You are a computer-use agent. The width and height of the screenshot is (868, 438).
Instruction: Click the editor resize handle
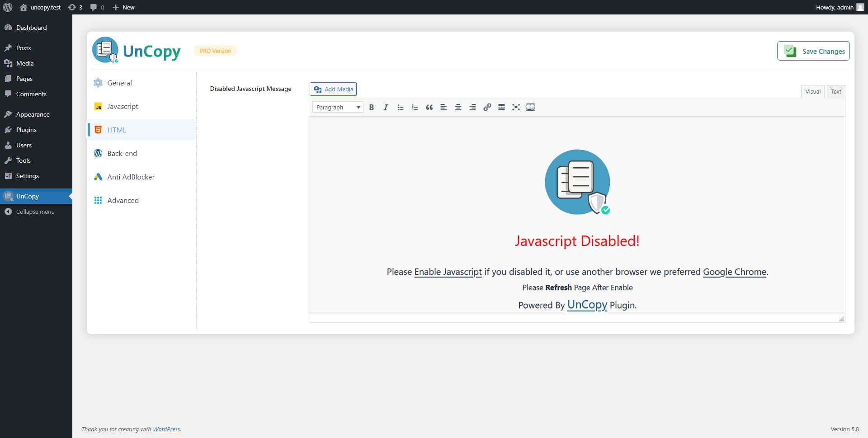tap(841, 319)
